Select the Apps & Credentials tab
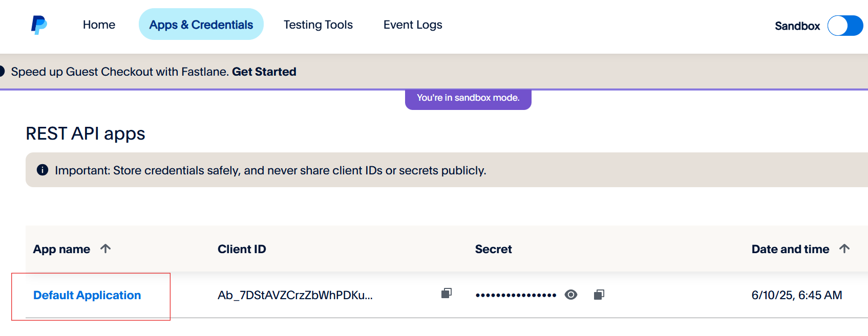Screen dimensions: 868x336 [201, 24]
